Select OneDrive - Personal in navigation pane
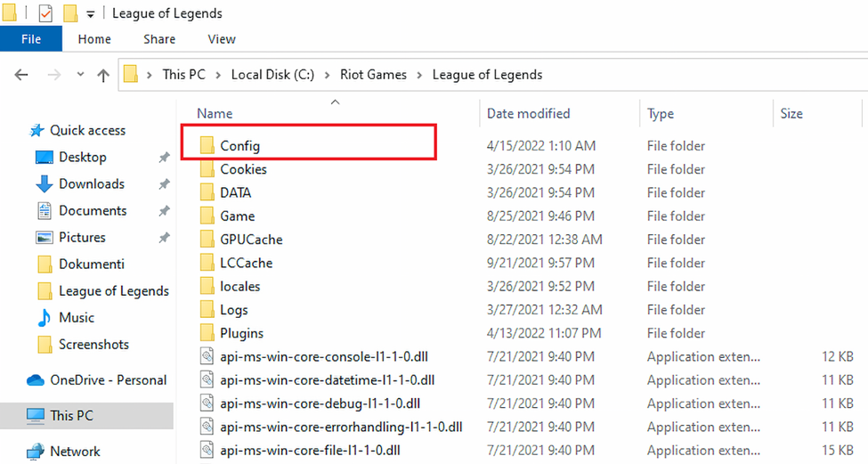868x464 pixels. pos(108,379)
